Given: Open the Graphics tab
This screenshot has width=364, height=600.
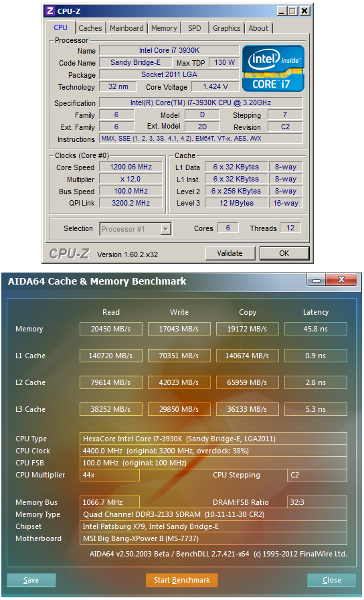Looking at the screenshot, I should 227,28.
